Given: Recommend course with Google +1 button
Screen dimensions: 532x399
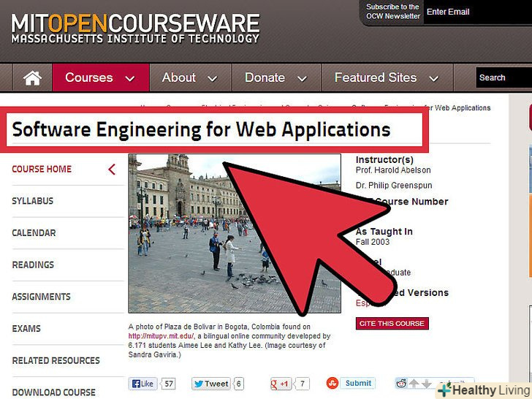Looking at the screenshot, I should (281, 384).
